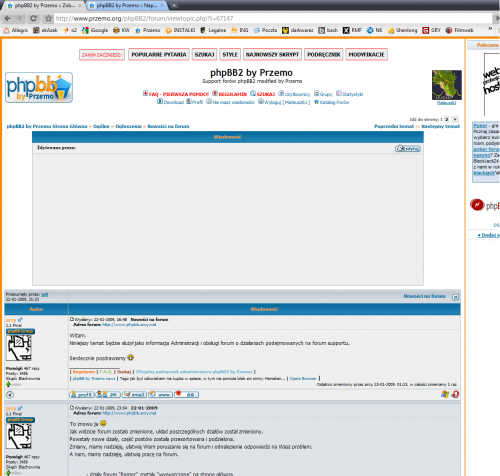The width and height of the screenshot is (500, 476).
Task: Click the dragon user avatar image
Action: 447,85
